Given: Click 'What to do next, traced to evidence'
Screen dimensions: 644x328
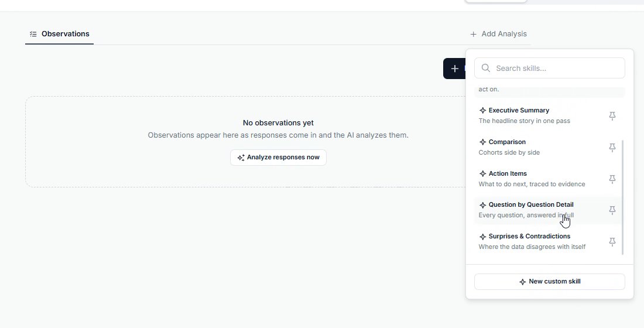Looking at the screenshot, I should (x=532, y=184).
